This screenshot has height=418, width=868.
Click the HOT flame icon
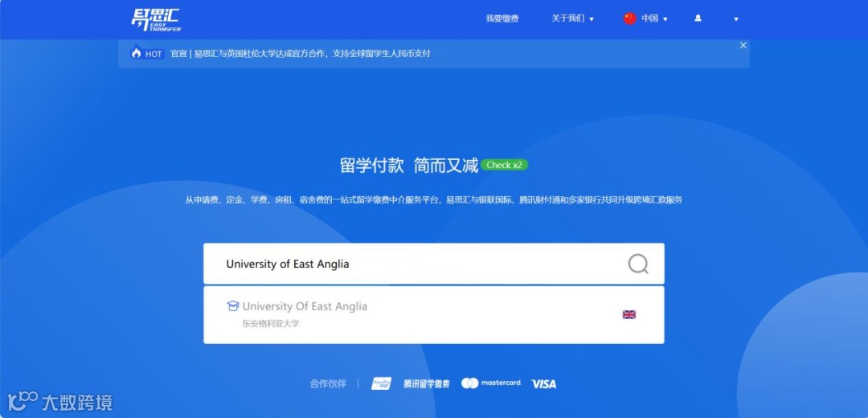pos(136,52)
